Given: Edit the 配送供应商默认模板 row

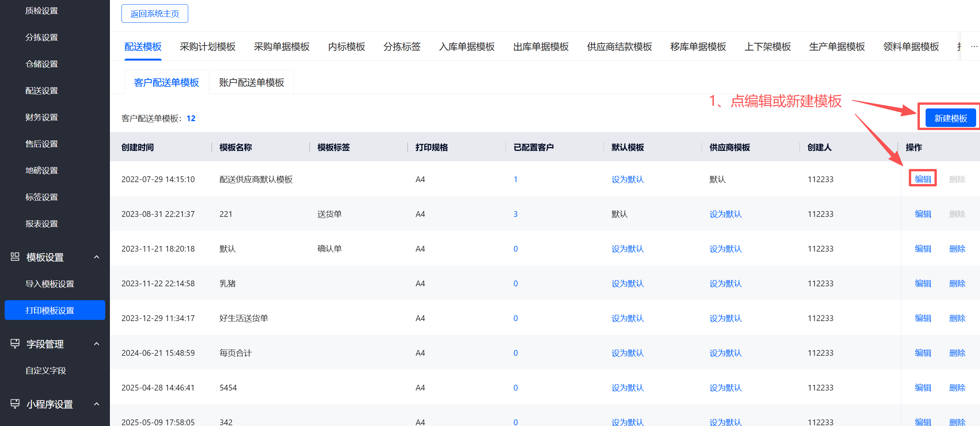Looking at the screenshot, I should [923, 179].
